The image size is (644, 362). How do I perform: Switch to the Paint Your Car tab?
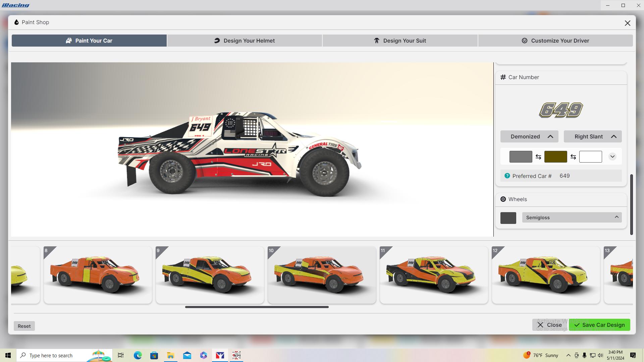tap(89, 41)
